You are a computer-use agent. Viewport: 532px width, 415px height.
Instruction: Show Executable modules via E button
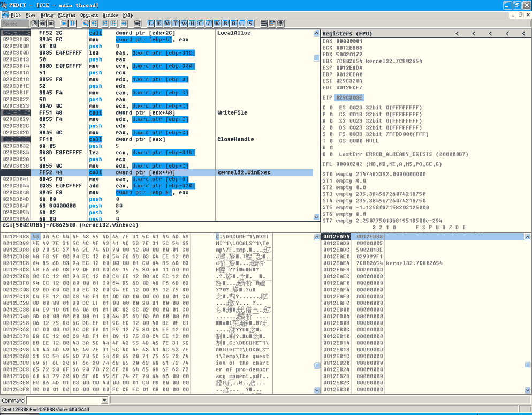pos(159,24)
